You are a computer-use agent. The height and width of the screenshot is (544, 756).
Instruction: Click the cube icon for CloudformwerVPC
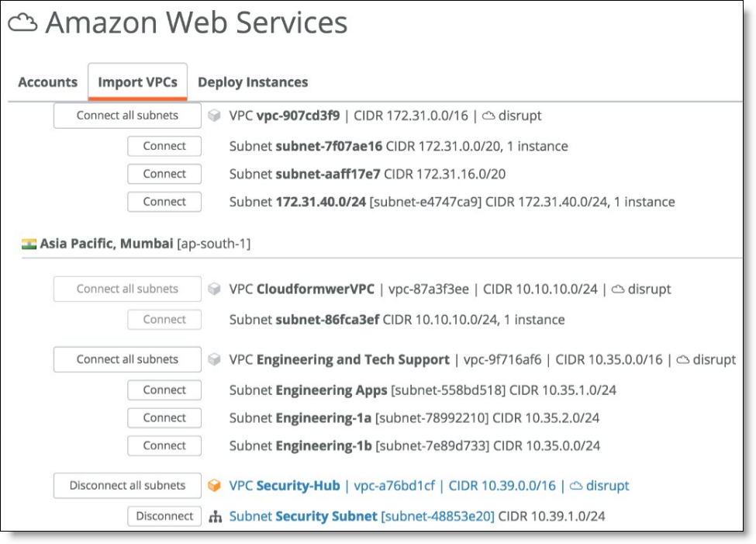214,289
